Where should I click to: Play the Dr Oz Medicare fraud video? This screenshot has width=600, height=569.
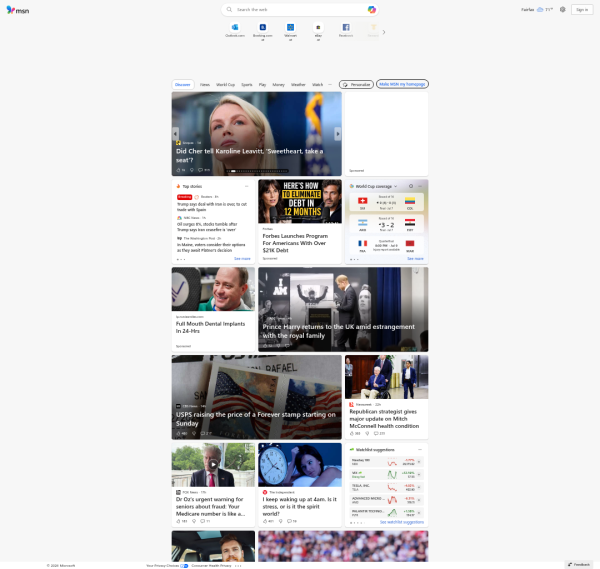[x=213, y=465]
